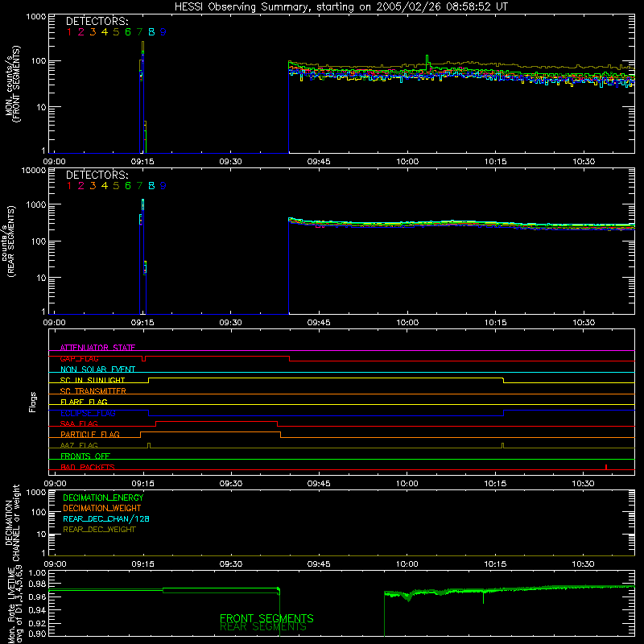644x644 pixels.
Task: Click the REAR_DEC_CHAN/128 legend entry
Action: click(x=106, y=518)
